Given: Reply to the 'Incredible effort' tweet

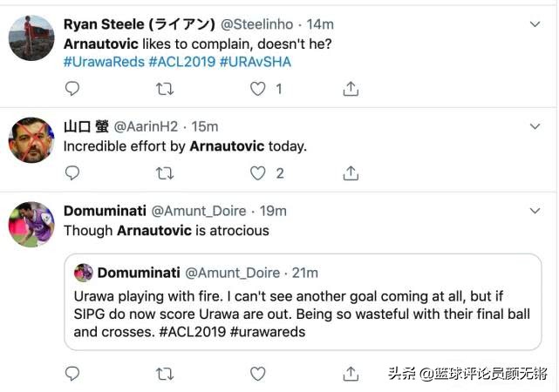Looking at the screenshot, I should pos(72,173).
